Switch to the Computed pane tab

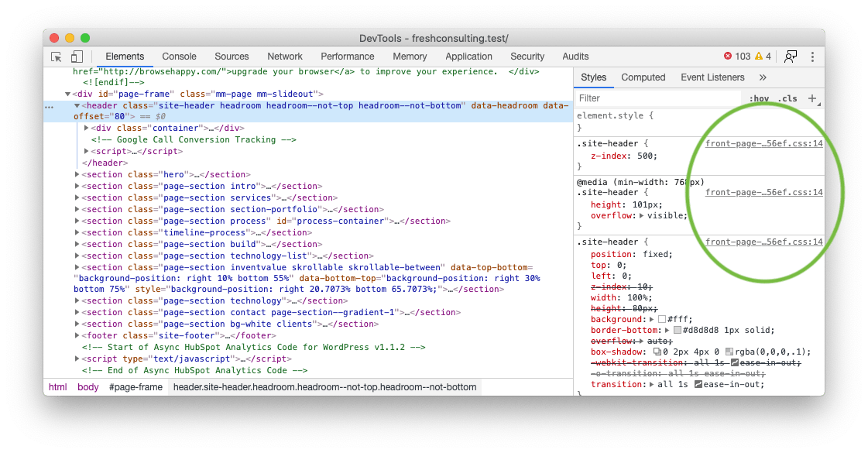click(x=643, y=77)
